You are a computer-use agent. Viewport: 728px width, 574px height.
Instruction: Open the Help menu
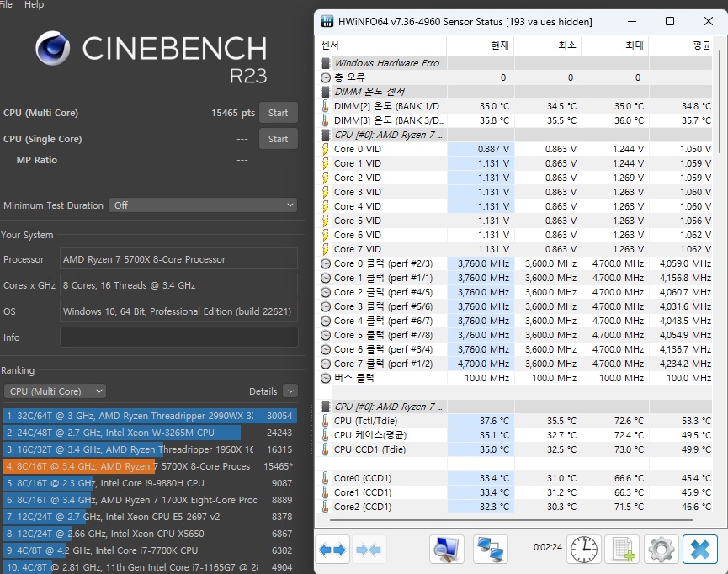click(x=34, y=5)
